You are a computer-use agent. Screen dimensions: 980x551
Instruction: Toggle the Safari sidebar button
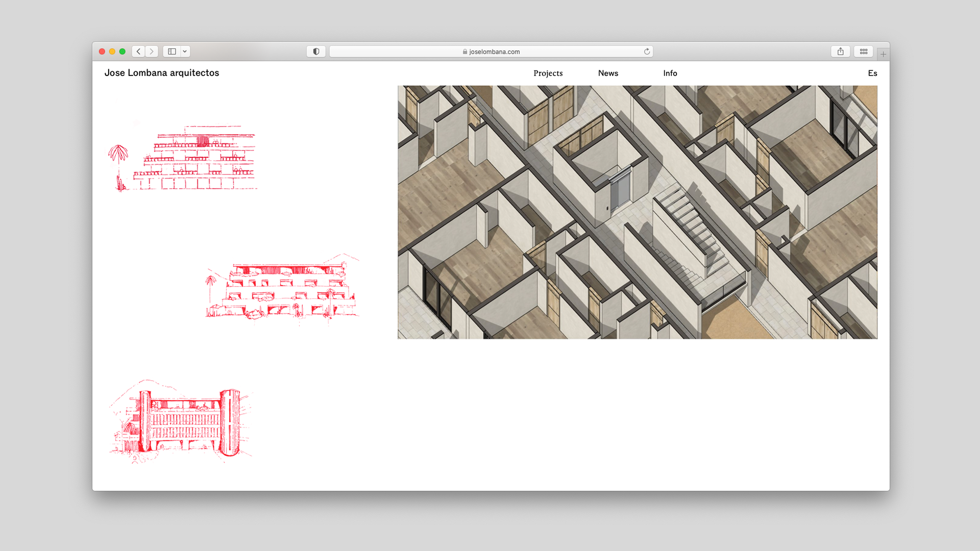tap(172, 52)
